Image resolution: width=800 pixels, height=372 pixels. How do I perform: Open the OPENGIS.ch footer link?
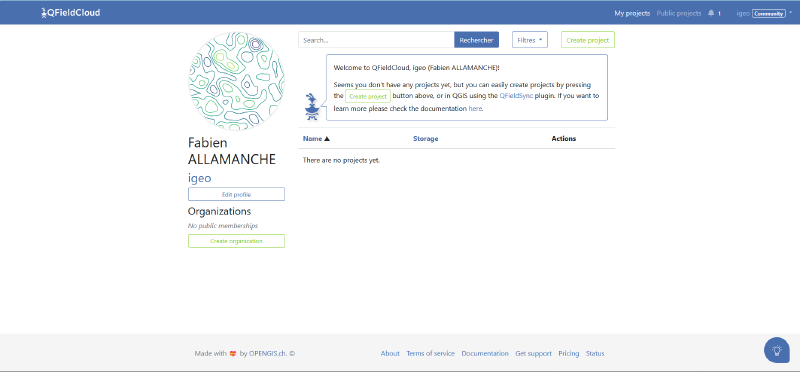click(x=268, y=353)
